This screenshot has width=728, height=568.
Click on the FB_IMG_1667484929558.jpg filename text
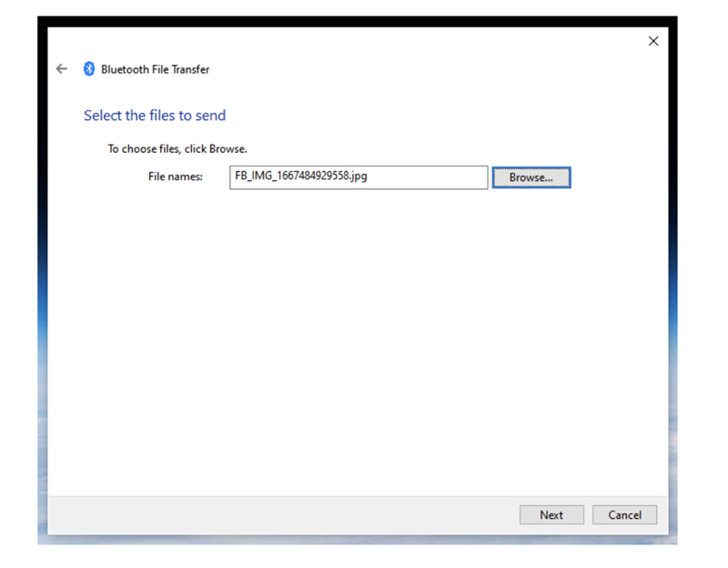pyautogui.click(x=301, y=177)
